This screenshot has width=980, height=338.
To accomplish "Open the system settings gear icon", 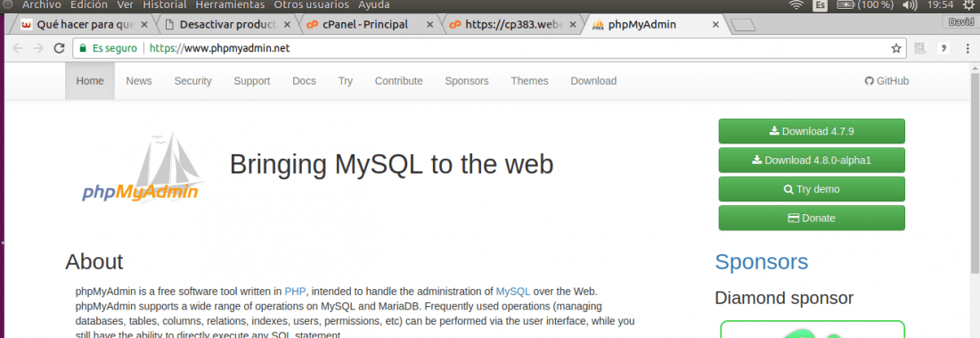I will tap(968, 5).
